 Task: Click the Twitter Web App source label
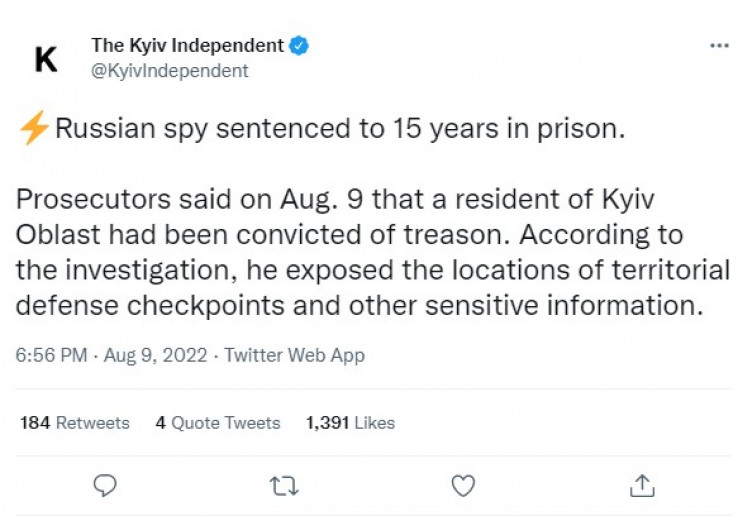coord(294,355)
